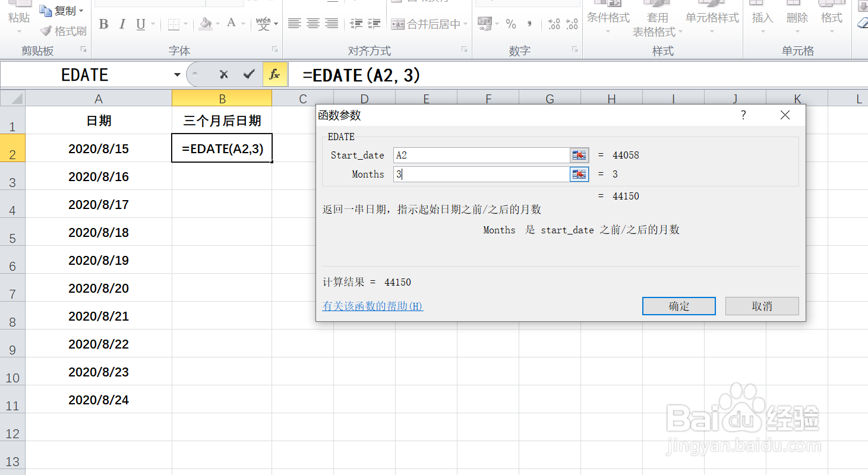Screen dimensions: 868x475
Task: Open underline style dropdown arrow
Action: [153, 24]
